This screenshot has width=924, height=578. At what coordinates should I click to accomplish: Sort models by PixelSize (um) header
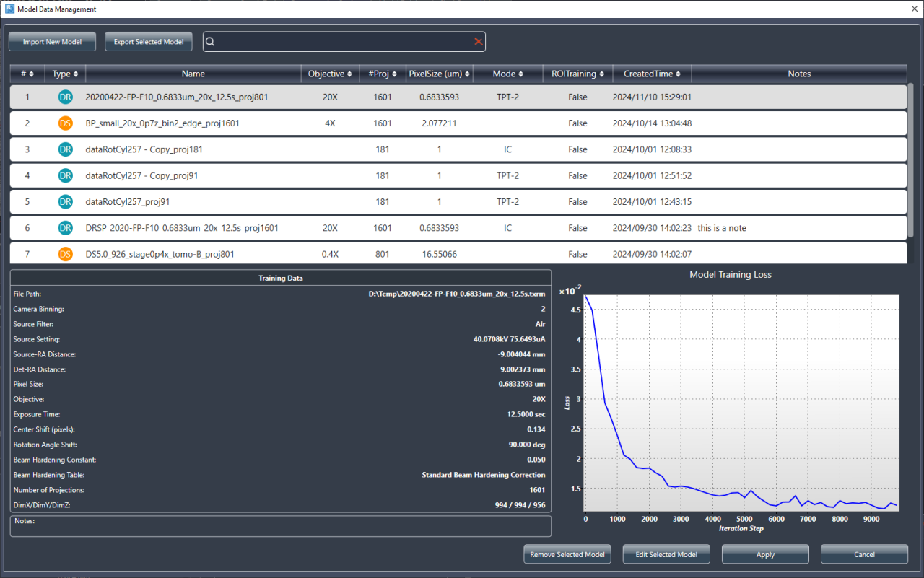[x=440, y=74]
